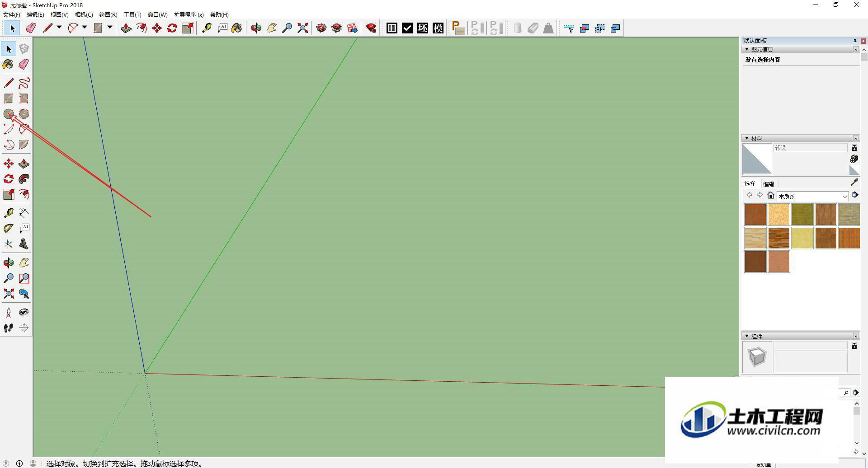Toggle the checkmark plugin button
This screenshot has width=868, height=468.
pyautogui.click(x=407, y=28)
